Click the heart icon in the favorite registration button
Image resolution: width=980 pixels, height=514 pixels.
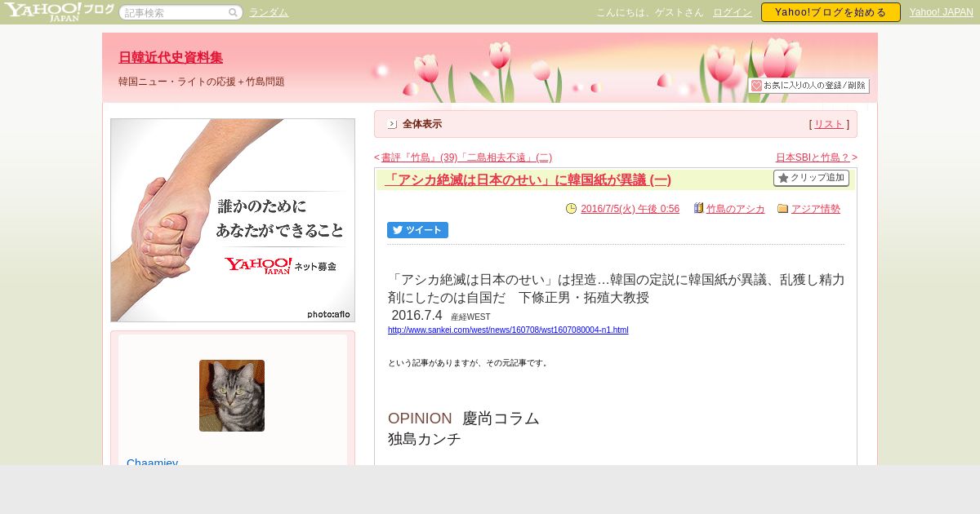(756, 86)
